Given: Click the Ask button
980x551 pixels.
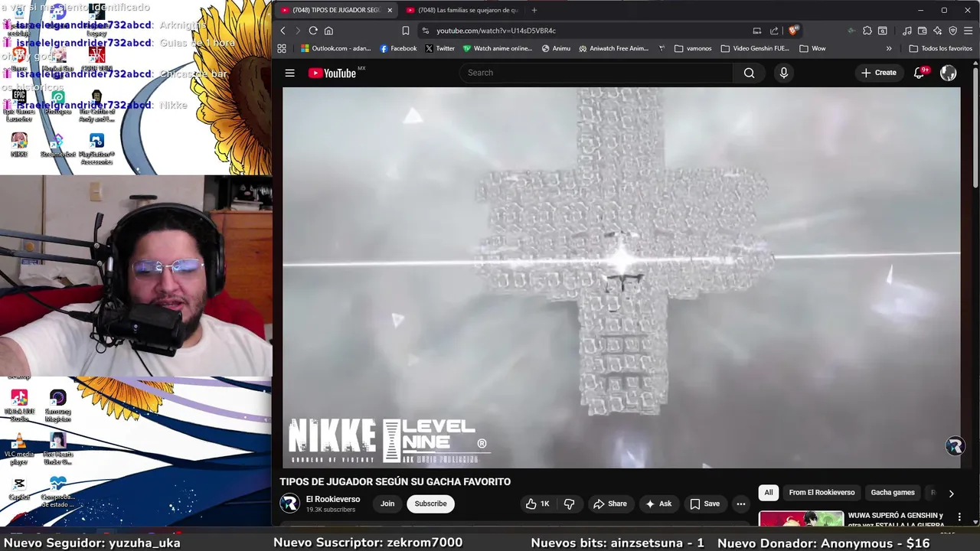Looking at the screenshot, I should coord(658,504).
